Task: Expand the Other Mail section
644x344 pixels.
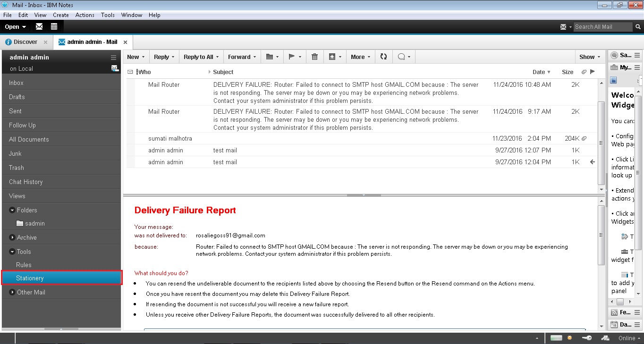Action: 12,292
